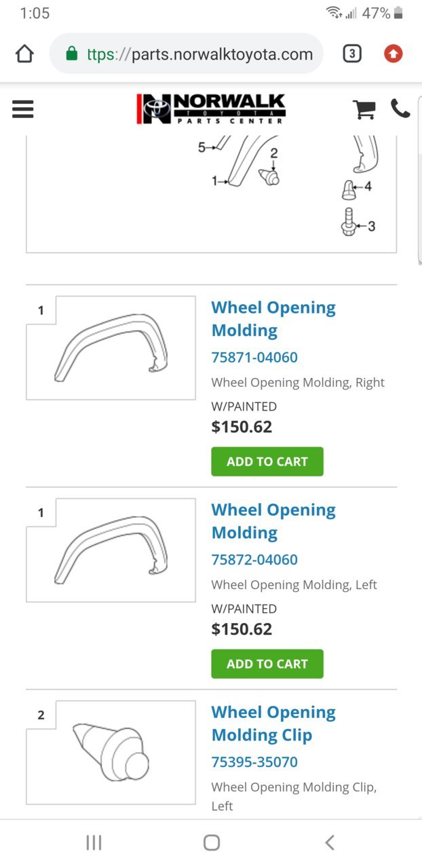Go to browser home page
Viewport: 422px width, 868px height.
24,54
